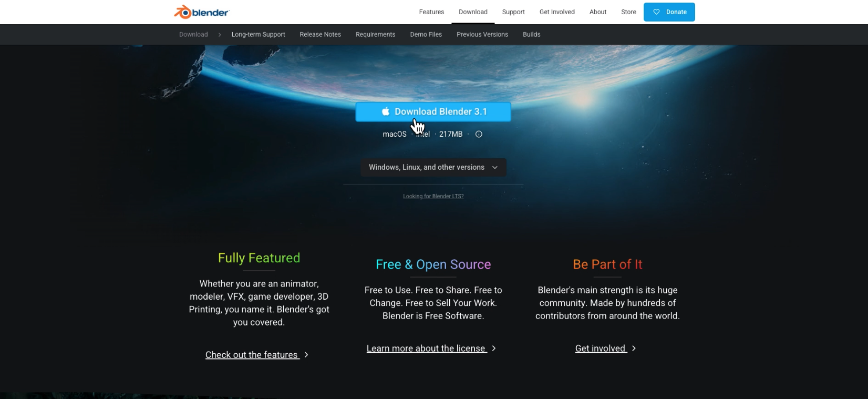
Task: Click the heart icon on the Donate button
Action: coord(656,12)
